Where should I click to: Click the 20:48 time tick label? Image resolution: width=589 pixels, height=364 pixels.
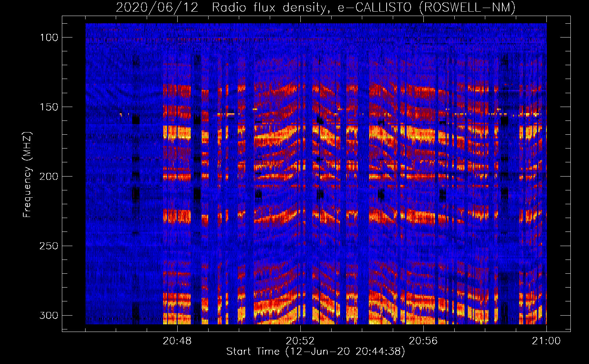pos(177,341)
